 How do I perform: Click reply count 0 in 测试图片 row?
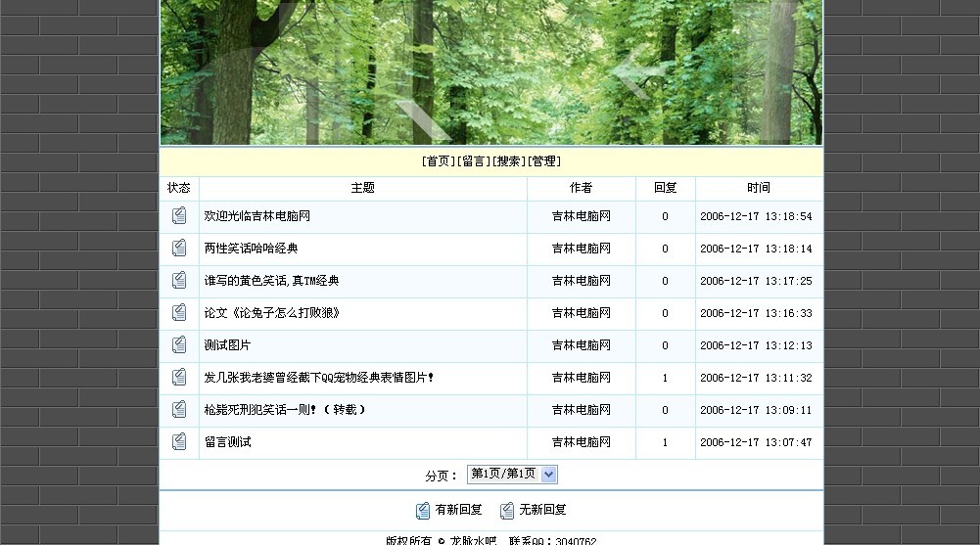pos(665,345)
